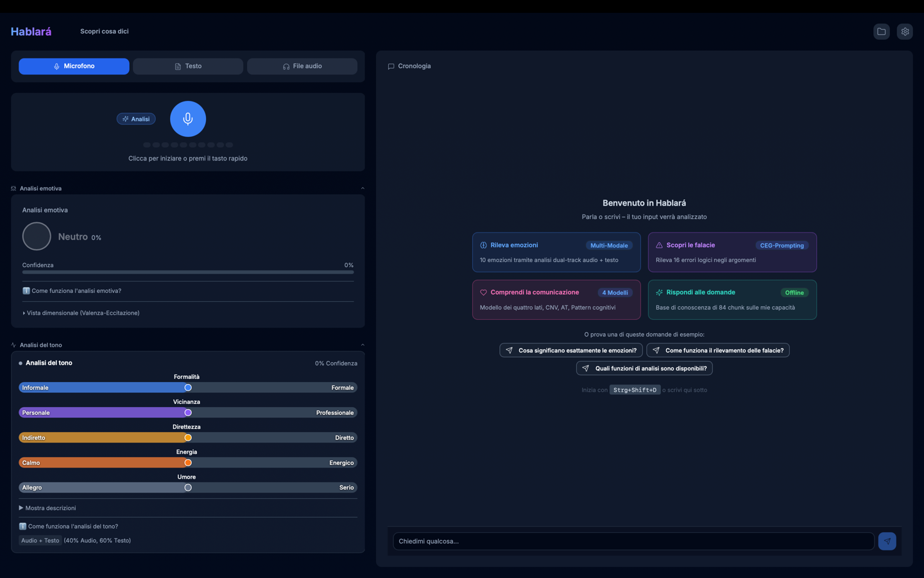The height and width of the screenshot is (578, 924).
Task: Collapse the Analisi emotiva panel
Action: pyautogui.click(x=362, y=188)
